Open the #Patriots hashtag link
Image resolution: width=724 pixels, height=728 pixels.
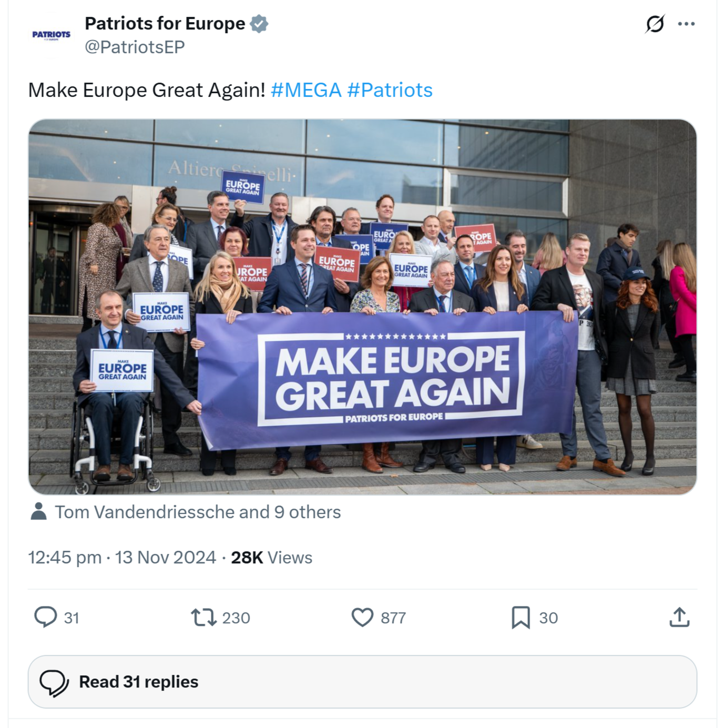point(390,90)
